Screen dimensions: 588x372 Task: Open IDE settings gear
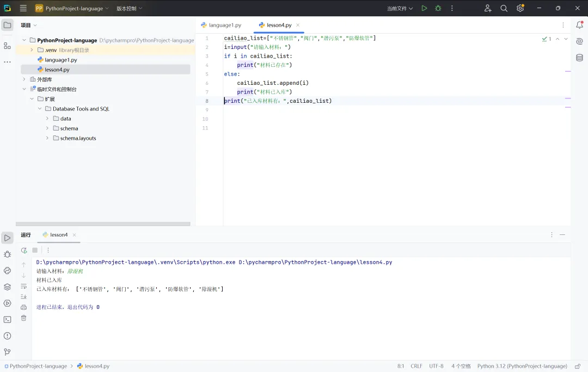520,8
